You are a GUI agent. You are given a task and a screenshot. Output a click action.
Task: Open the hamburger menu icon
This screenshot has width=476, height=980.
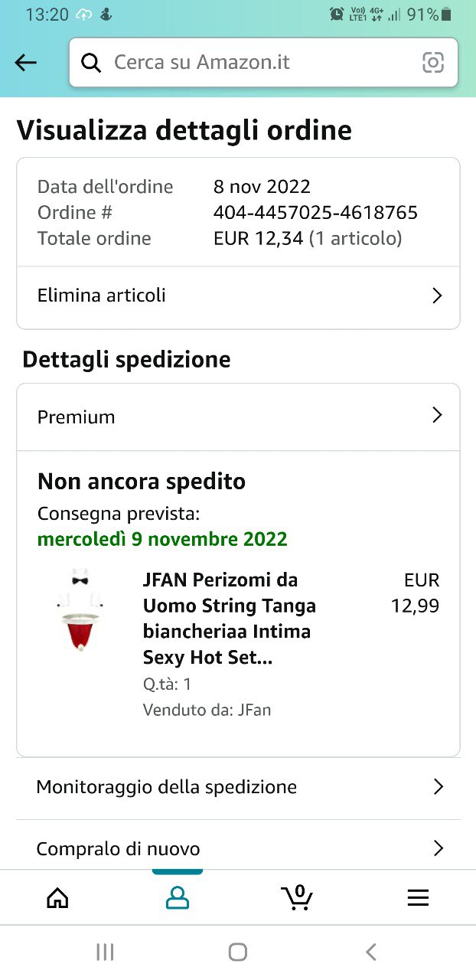(x=418, y=897)
